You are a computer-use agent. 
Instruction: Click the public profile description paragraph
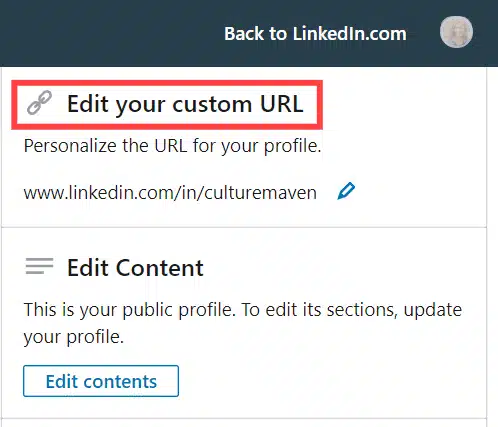pyautogui.click(x=243, y=323)
